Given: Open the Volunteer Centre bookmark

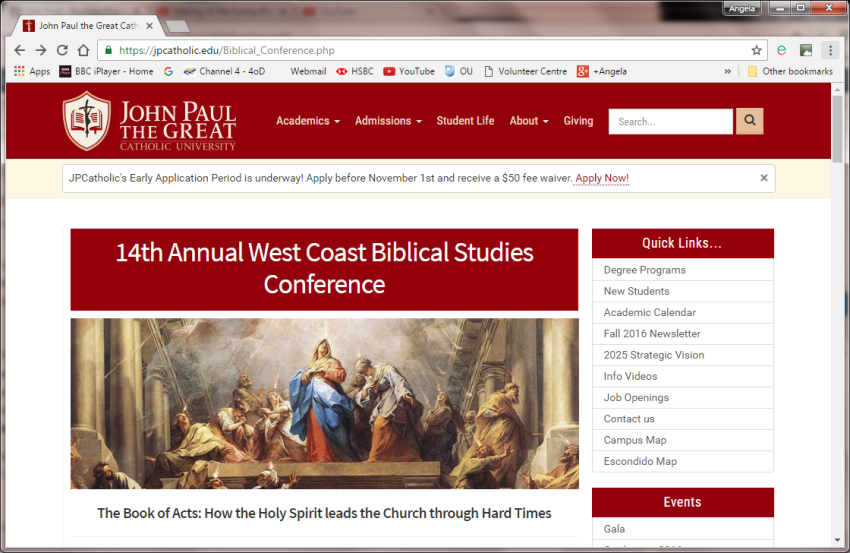Looking at the screenshot, I should (525, 71).
